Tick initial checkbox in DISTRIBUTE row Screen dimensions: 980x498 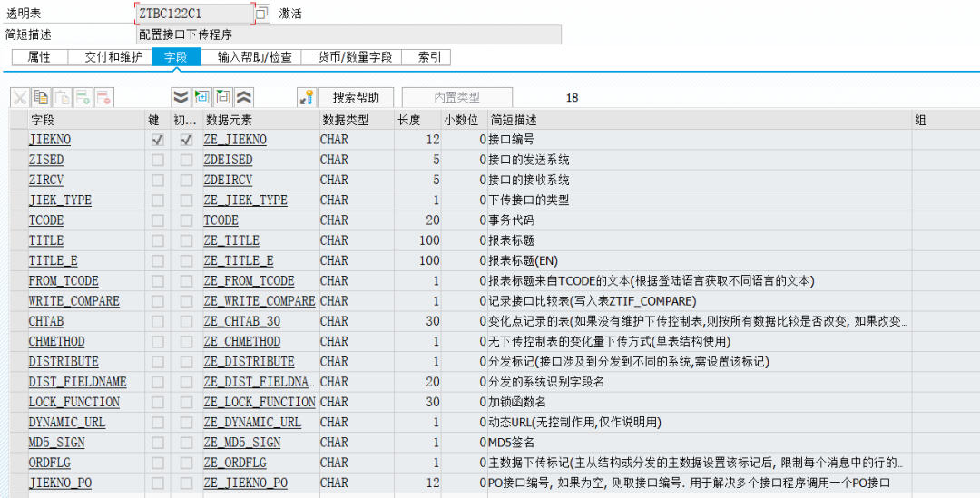[186, 362]
